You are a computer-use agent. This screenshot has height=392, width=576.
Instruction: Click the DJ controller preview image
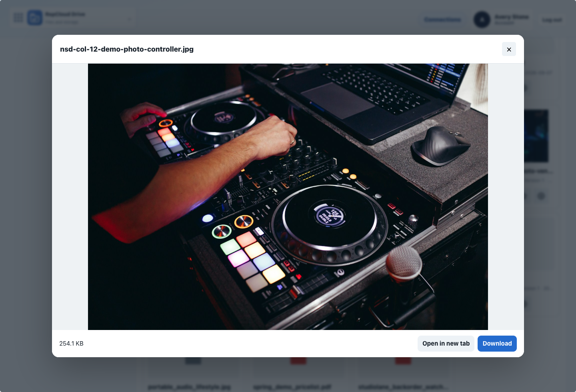click(x=288, y=197)
